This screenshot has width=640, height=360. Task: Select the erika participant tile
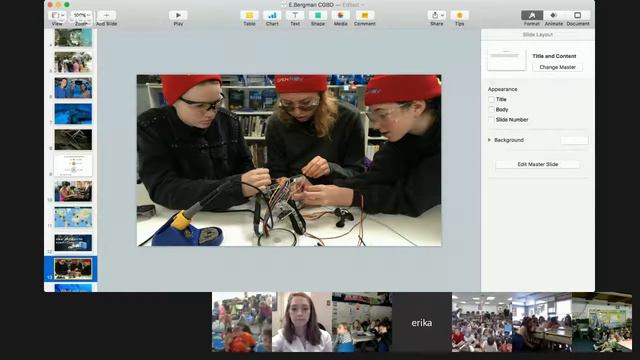tap(422, 322)
